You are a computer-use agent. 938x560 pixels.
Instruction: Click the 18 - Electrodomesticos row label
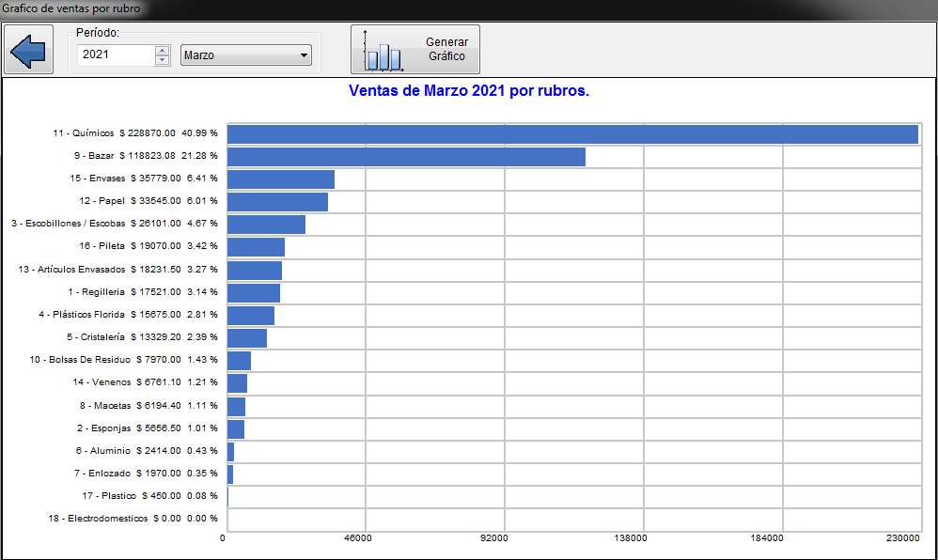click(133, 518)
